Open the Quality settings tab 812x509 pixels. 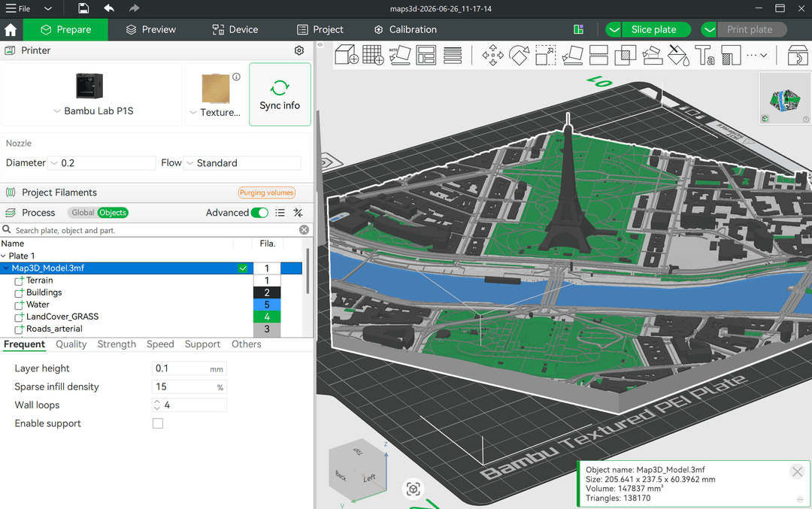(x=71, y=344)
